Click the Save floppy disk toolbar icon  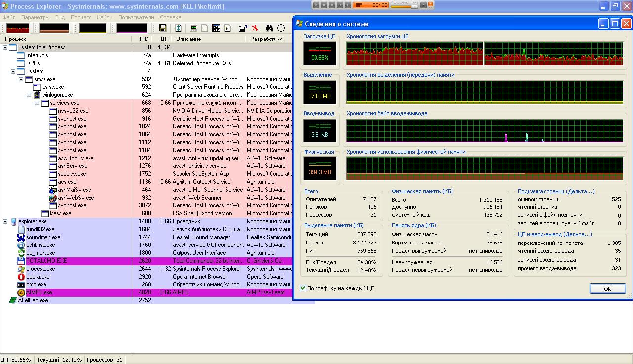(162, 28)
